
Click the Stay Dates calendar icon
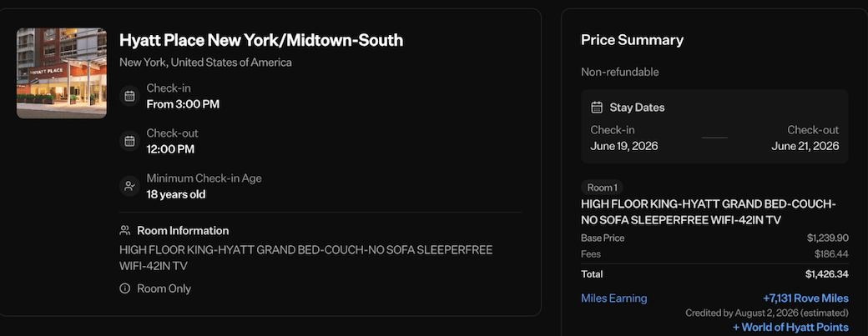(x=597, y=108)
